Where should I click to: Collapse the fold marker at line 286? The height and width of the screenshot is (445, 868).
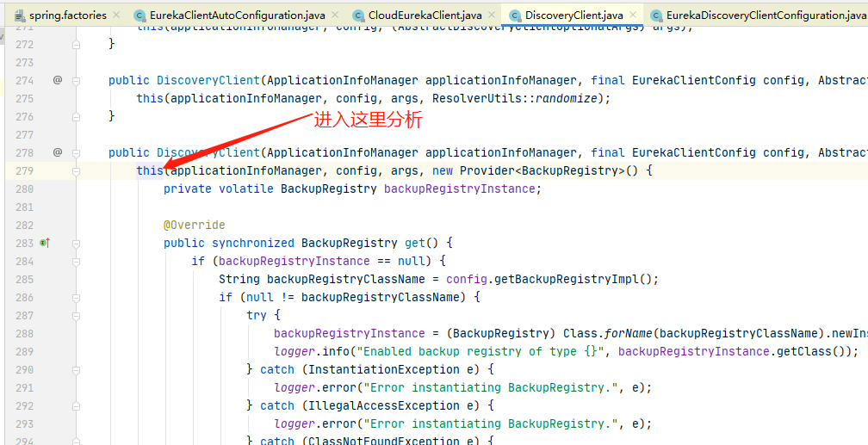[x=77, y=297]
